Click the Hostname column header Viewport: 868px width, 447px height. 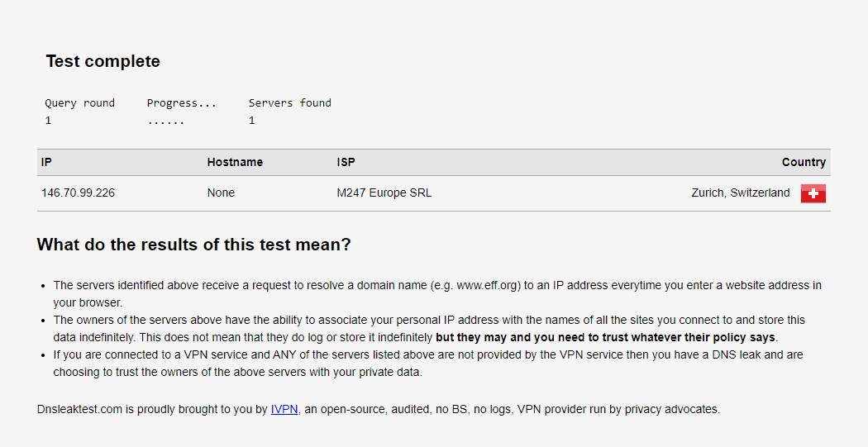point(235,162)
